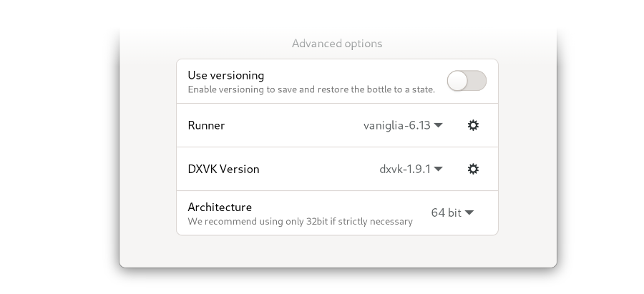The height and width of the screenshot is (294, 644).
Task: Click the DXVK Version row label
Action: coord(223,169)
